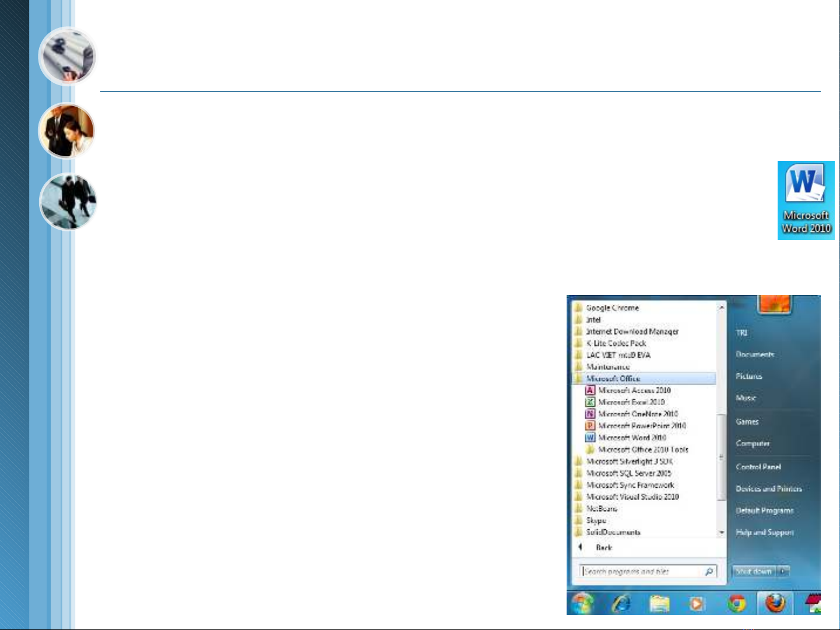Click the magnifier icon in the search box
This screenshot has width=840, height=630.
coord(709,572)
